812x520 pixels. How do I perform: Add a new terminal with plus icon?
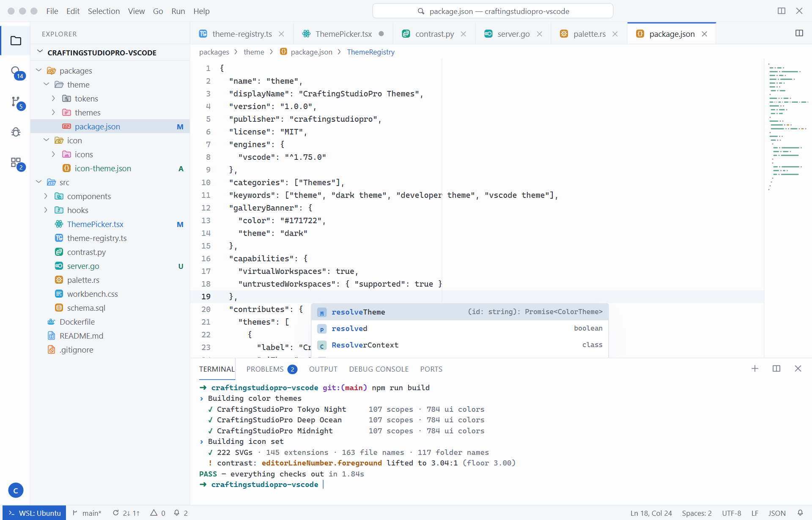click(755, 369)
